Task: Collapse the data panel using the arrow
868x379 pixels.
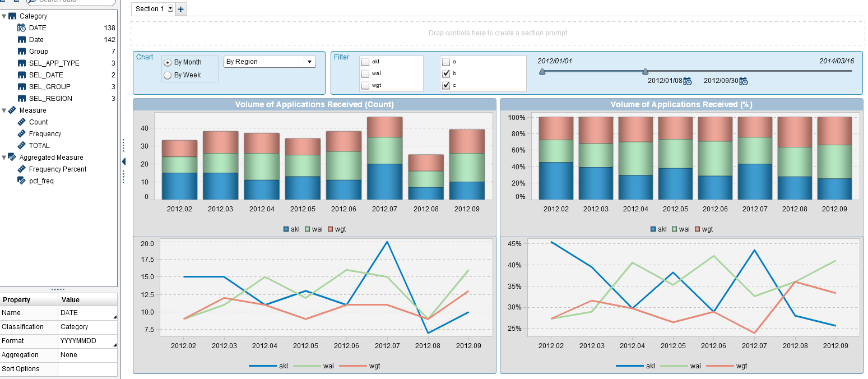Action: tap(124, 161)
